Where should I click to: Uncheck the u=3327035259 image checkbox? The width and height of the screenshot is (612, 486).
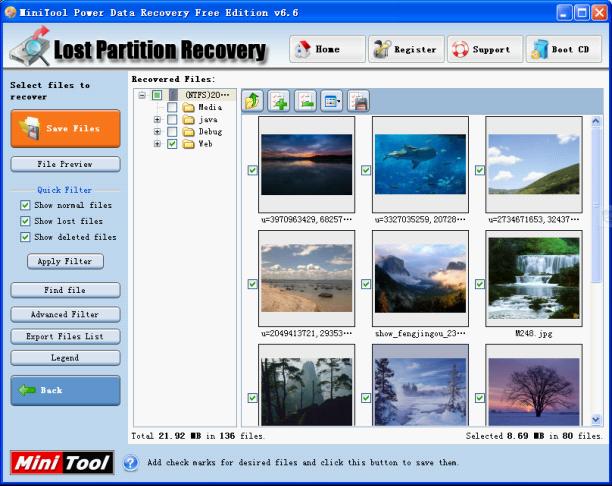click(366, 170)
